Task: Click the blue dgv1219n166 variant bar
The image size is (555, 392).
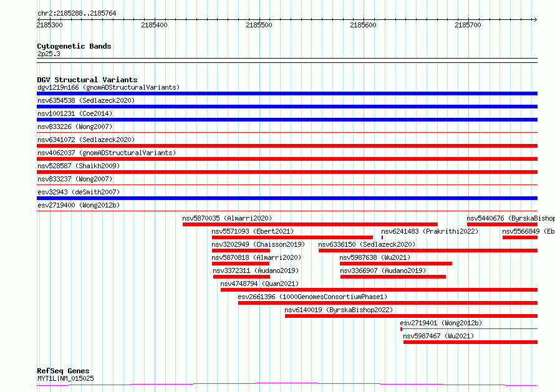Action: (x=287, y=93)
